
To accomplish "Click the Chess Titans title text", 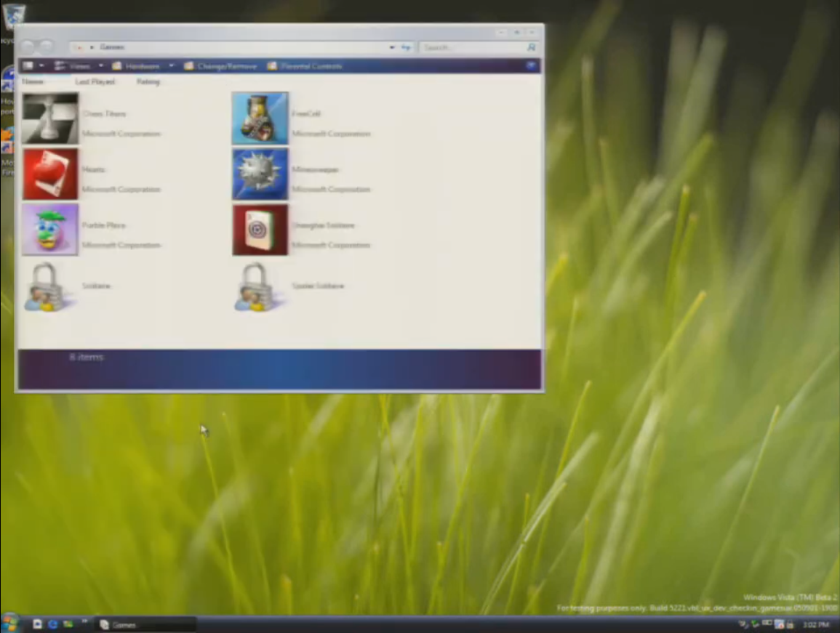I will click(x=105, y=113).
